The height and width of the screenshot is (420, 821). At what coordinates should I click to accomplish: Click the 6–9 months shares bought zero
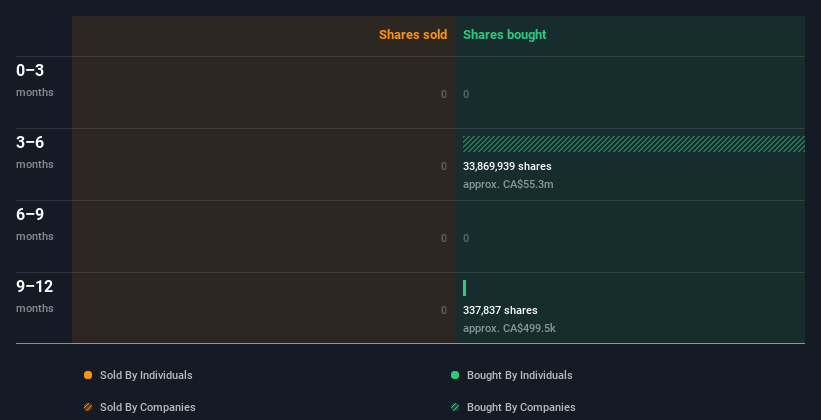point(466,238)
